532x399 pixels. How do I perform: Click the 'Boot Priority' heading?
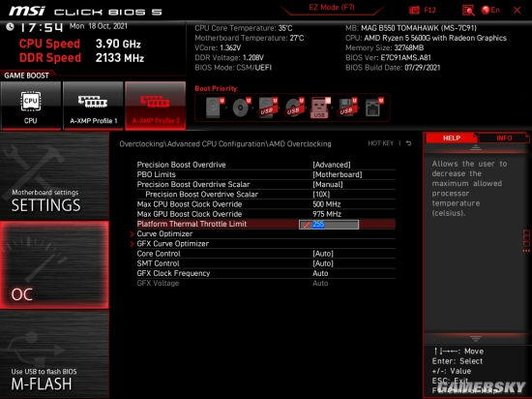click(x=216, y=89)
